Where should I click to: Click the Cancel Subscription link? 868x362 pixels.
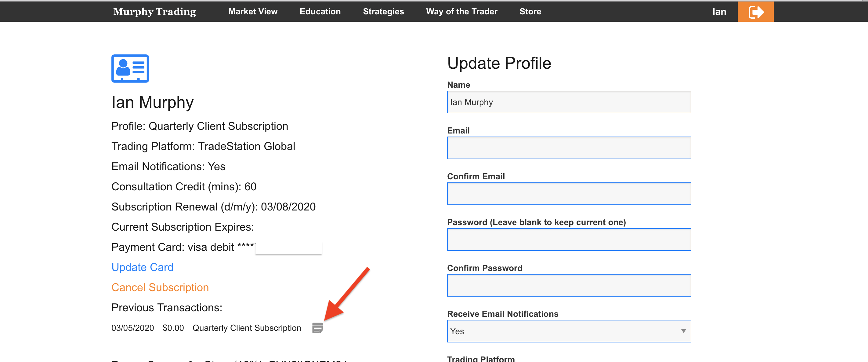coord(160,287)
